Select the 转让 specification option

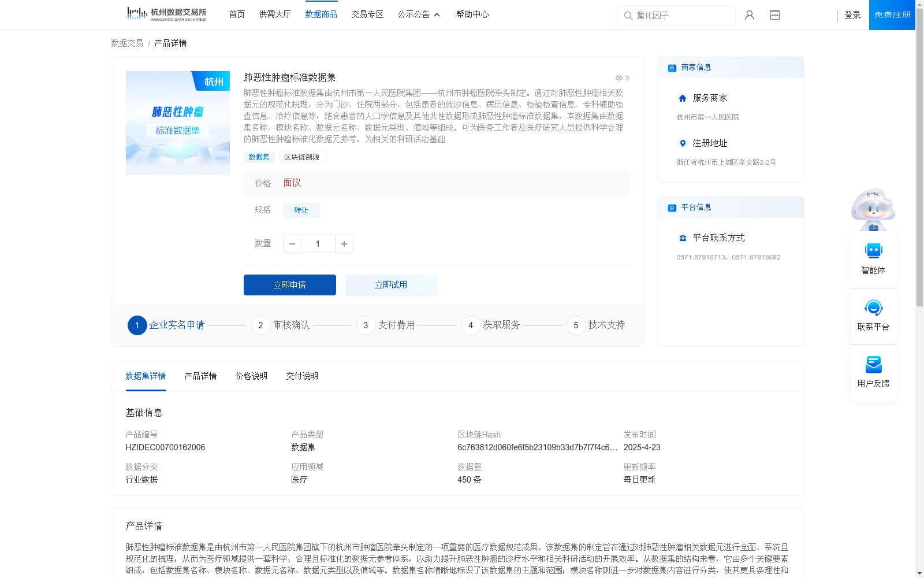301,210
